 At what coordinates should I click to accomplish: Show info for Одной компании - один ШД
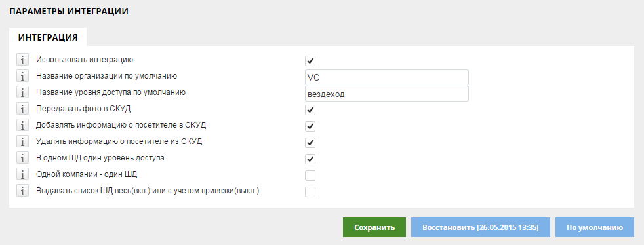pos(22,174)
